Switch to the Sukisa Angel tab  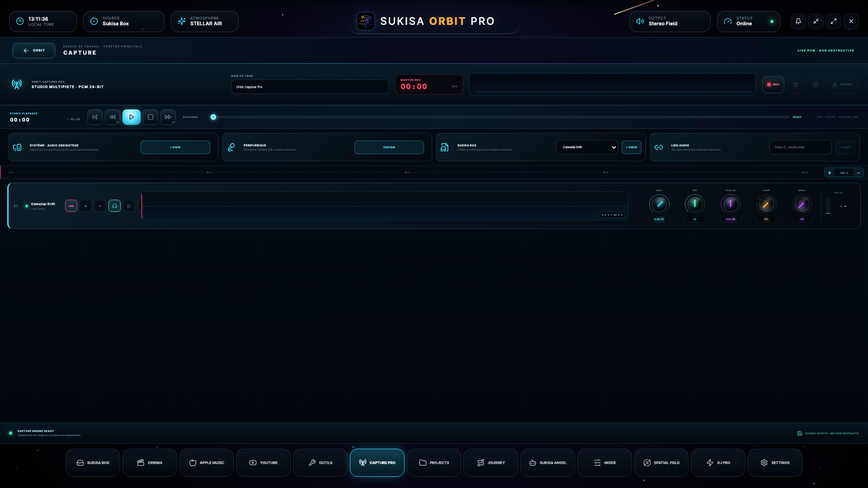tap(547, 463)
